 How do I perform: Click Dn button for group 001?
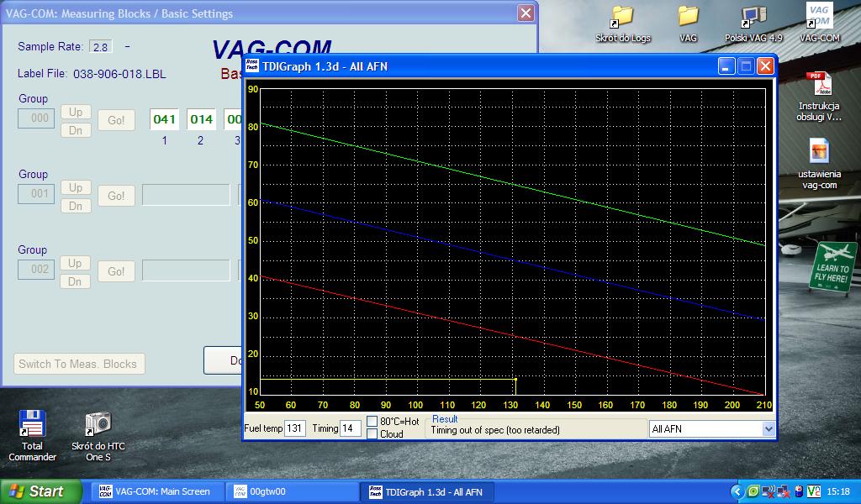pos(76,206)
